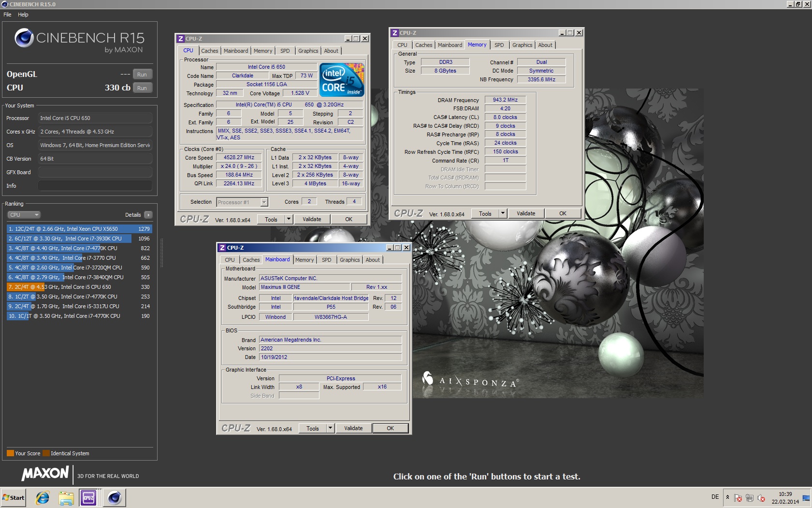Click the muted volume tray icon
The height and width of the screenshot is (508, 812).
[761, 497]
